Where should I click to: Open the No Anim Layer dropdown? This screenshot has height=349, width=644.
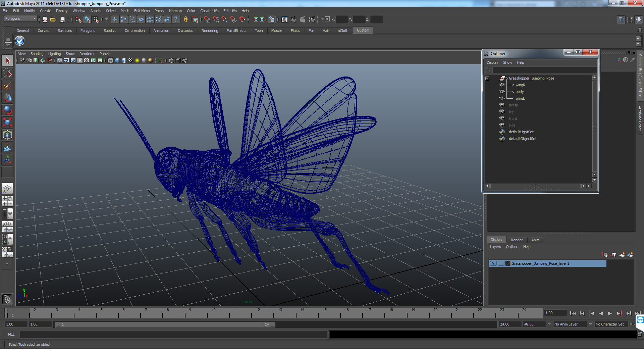(570, 324)
